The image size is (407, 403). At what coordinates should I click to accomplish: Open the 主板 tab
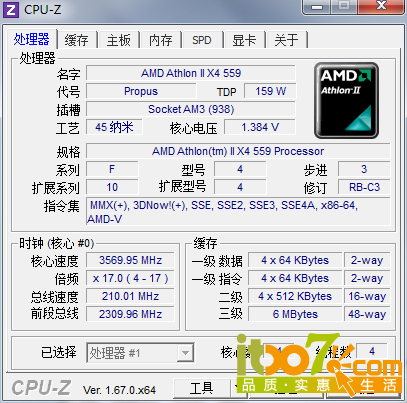point(119,40)
